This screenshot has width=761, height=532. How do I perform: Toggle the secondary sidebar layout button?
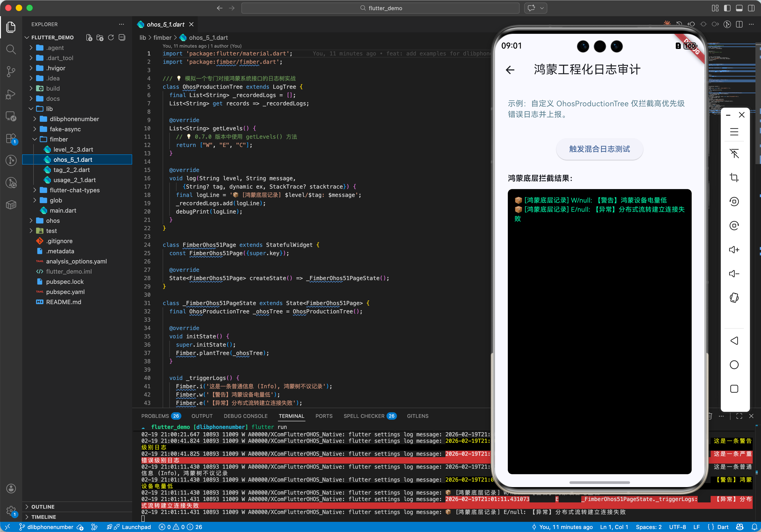point(751,8)
